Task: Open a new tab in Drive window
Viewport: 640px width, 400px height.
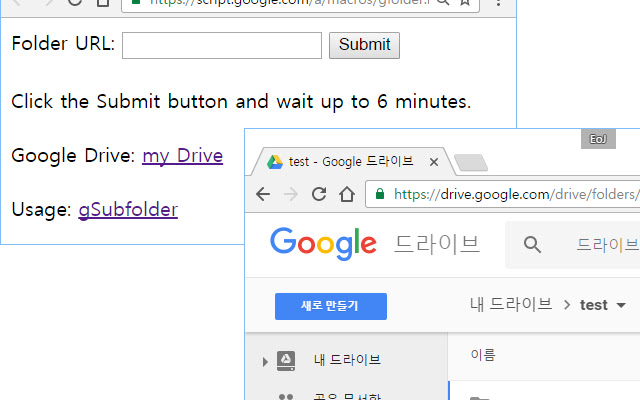Action: [x=471, y=162]
